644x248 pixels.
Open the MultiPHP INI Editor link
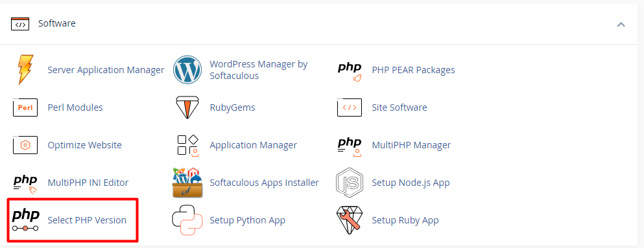point(88,183)
